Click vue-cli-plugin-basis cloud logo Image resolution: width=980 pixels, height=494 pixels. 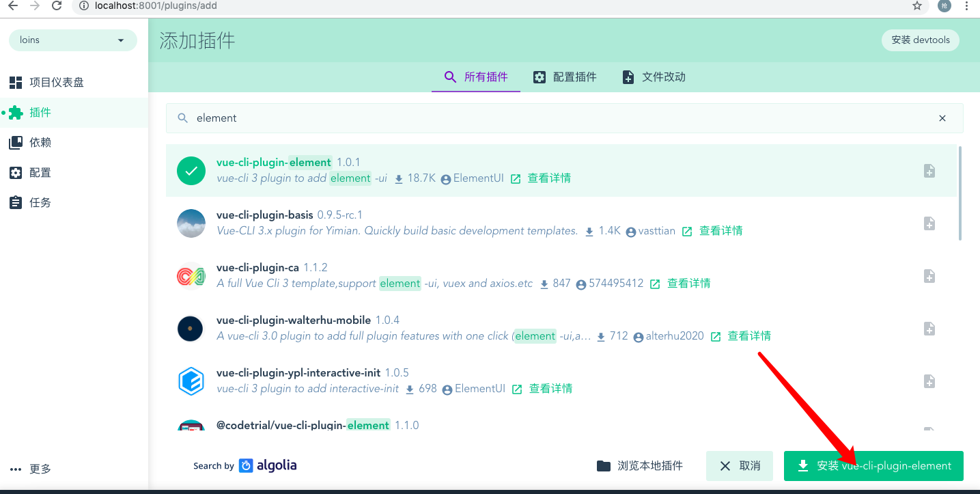(191, 223)
